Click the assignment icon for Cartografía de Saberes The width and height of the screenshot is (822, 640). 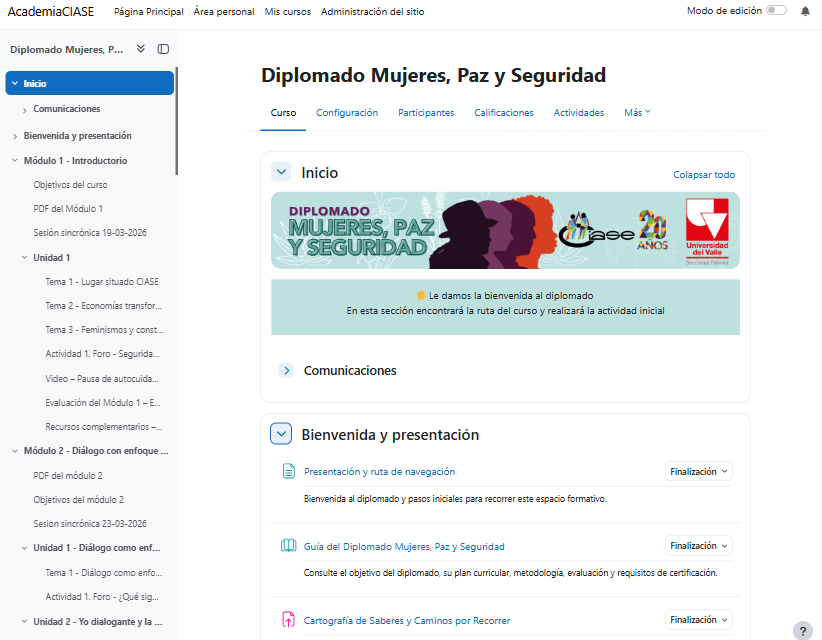(x=288, y=620)
